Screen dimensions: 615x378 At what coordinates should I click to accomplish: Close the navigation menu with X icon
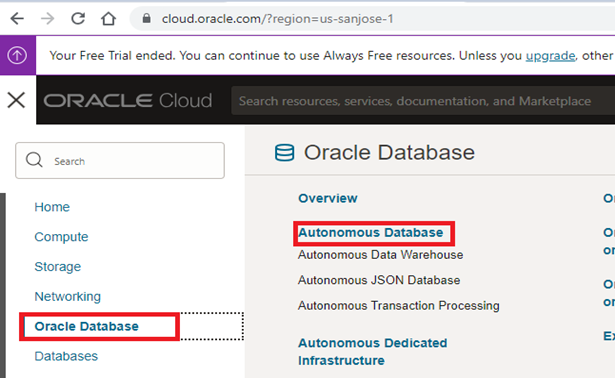click(16, 100)
